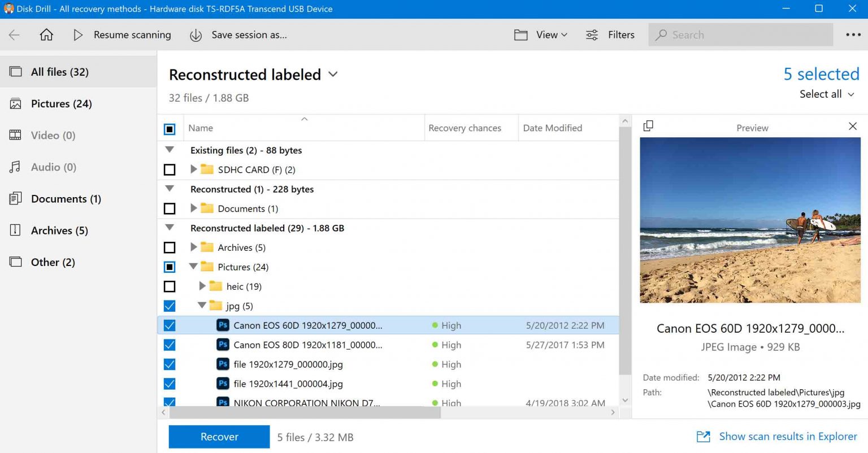The height and width of the screenshot is (453, 868).
Task: Click the beach photo preview thumbnail
Action: click(x=750, y=220)
